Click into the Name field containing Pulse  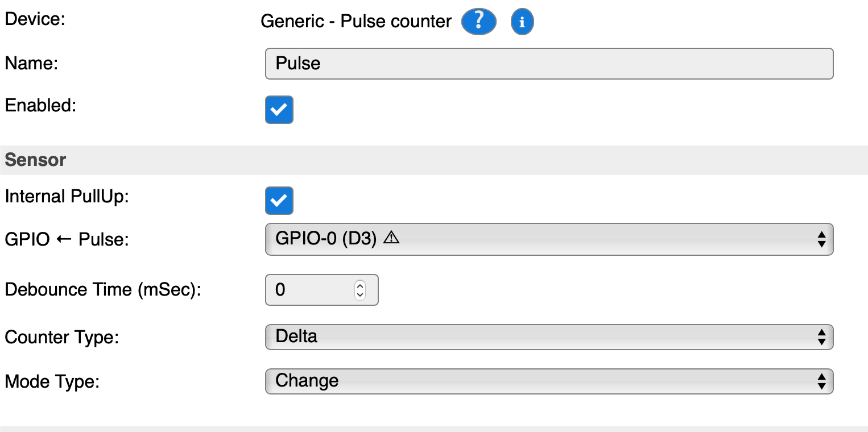(549, 64)
